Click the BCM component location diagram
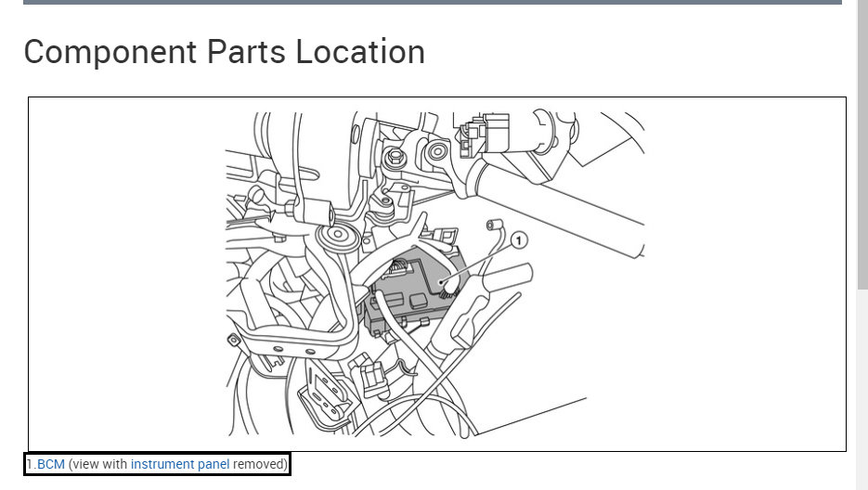The image size is (868, 490). (x=435, y=275)
